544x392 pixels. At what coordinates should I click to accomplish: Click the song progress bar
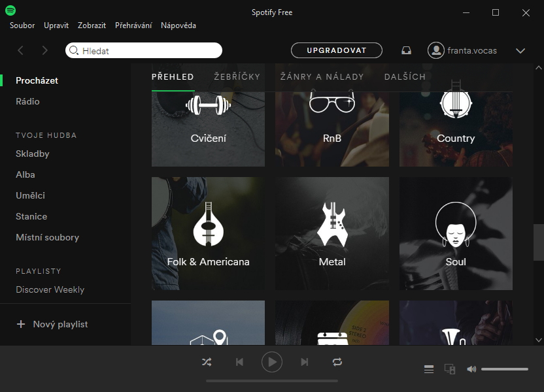point(272,380)
